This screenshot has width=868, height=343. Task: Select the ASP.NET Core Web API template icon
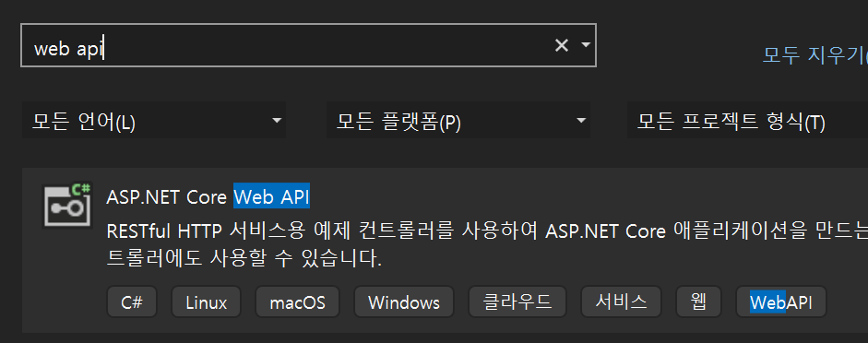[x=67, y=206]
